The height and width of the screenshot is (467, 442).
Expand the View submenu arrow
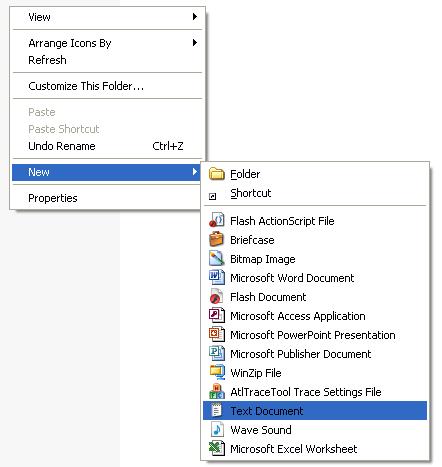(195, 17)
